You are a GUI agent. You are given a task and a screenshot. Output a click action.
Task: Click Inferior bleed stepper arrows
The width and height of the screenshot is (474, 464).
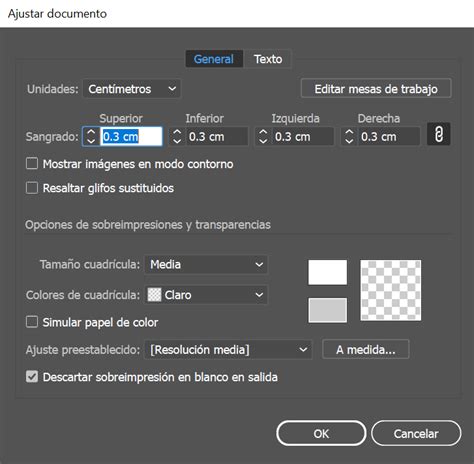[x=177, y=136]
